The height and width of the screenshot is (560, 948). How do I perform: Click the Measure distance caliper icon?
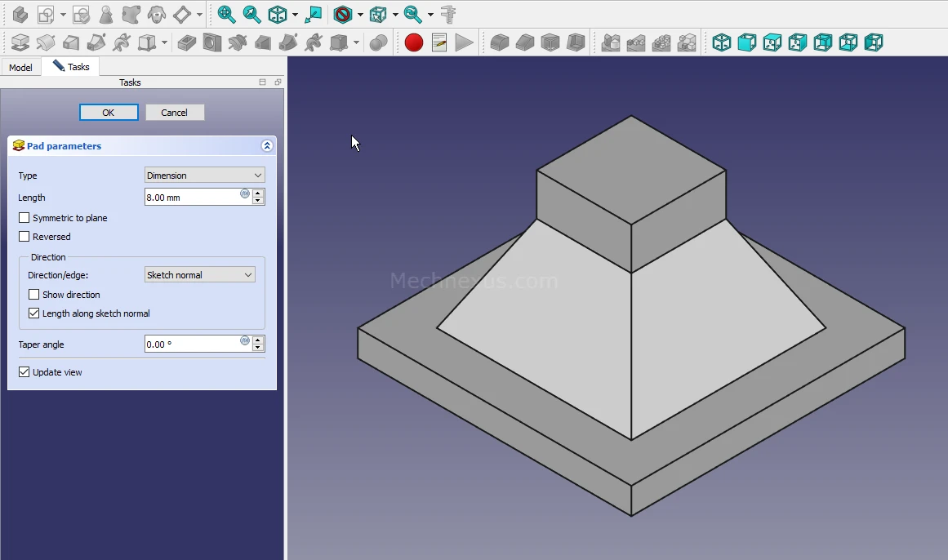click(448, 15)
